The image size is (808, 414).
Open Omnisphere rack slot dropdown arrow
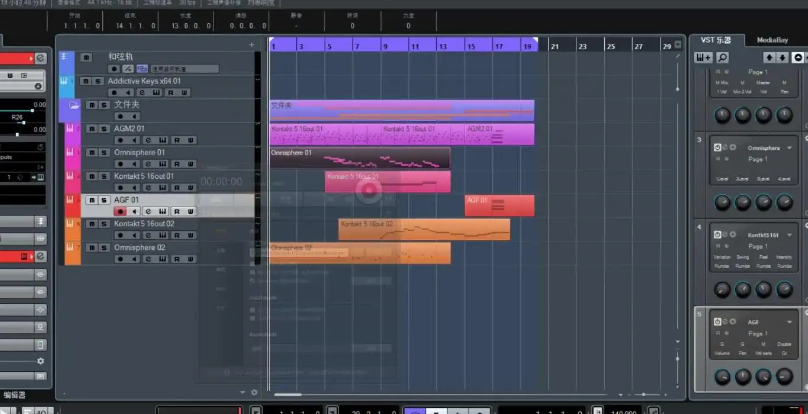(789, 148)
